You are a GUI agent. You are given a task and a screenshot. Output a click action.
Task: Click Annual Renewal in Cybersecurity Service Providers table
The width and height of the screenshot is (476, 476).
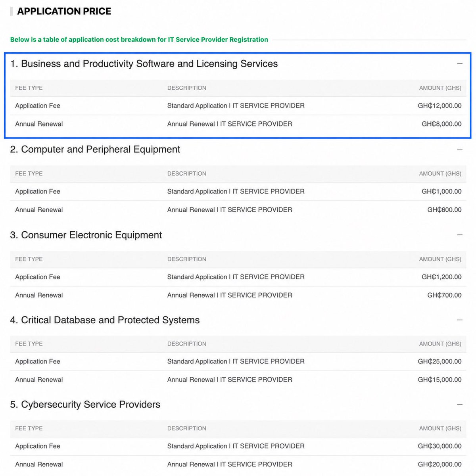tap(39, 464)
